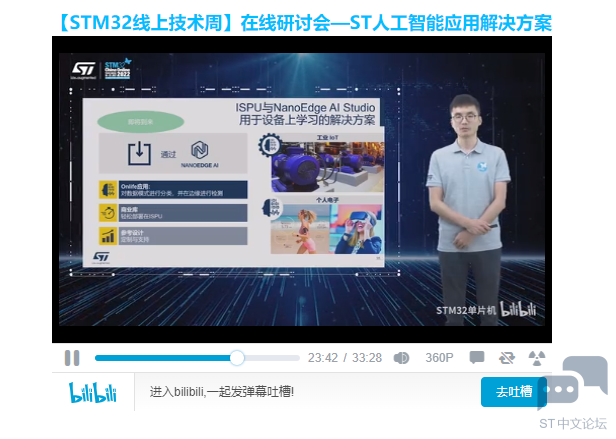Click the download arrow icon in slide
Screen dimensions: 616x439
point(139,153)
